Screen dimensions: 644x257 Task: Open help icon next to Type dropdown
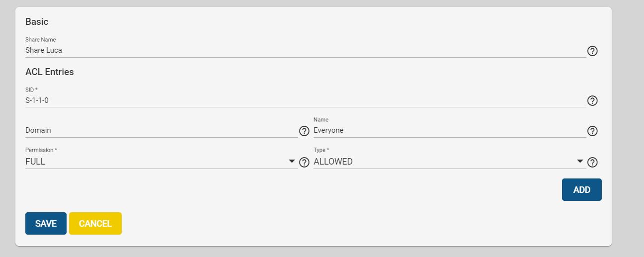(592, 162)
